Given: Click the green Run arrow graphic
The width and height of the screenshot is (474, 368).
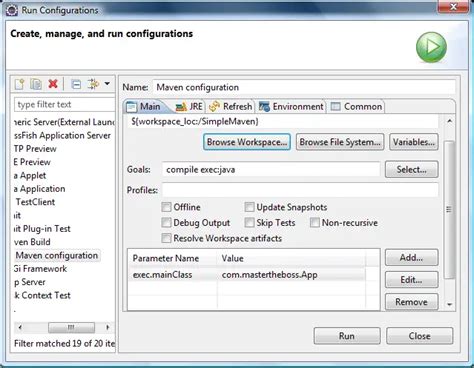Looking at the screenshot, I should tap(431, 47).
